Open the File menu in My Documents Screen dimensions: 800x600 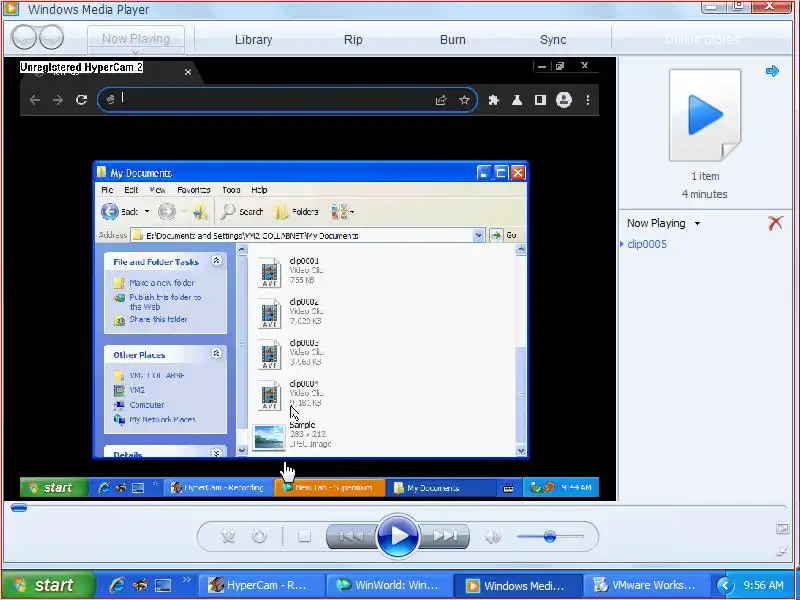pyautogui.click(x=107, y=190)
